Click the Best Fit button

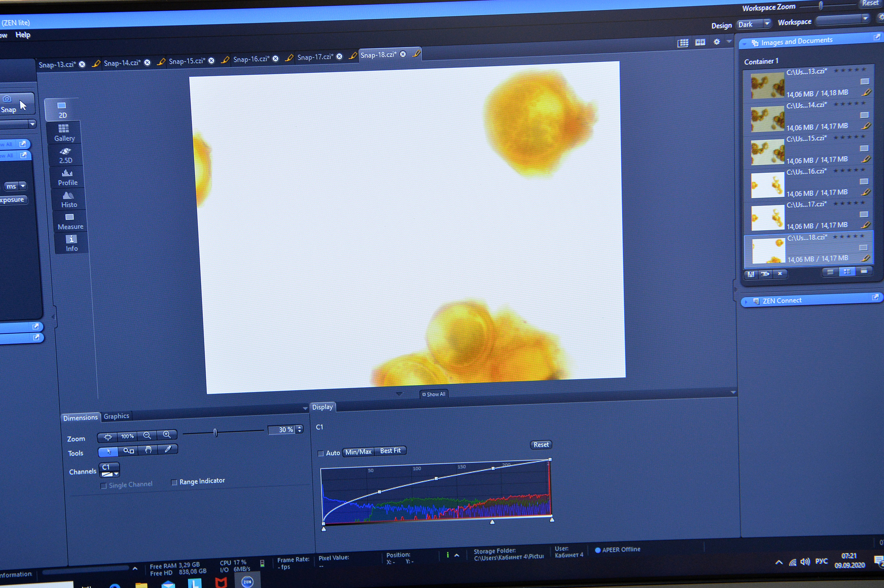coord(390,451)
